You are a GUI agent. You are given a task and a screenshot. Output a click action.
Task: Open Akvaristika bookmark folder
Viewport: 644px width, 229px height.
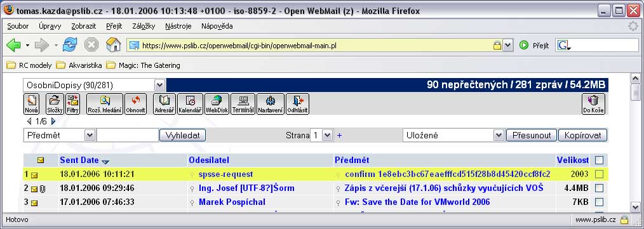pos(79,65)
